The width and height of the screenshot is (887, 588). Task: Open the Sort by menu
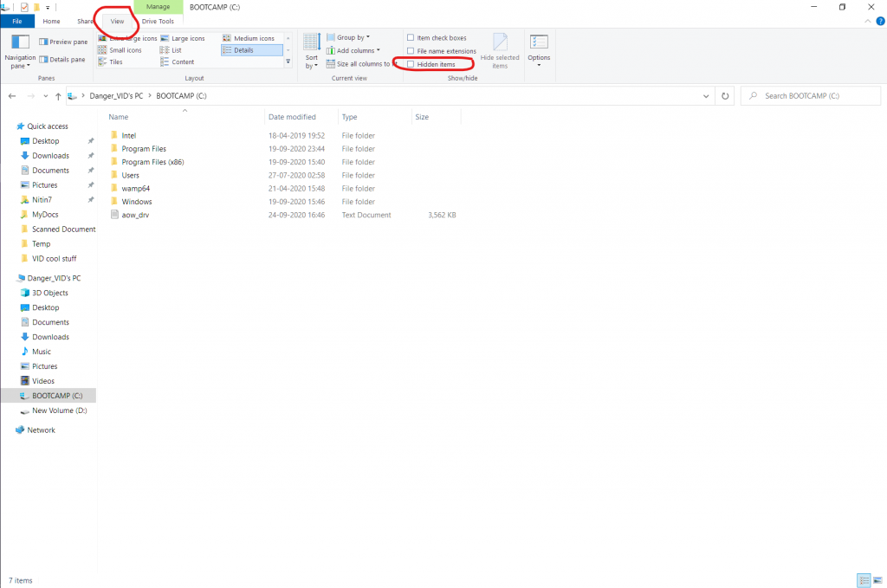[312, 51]
